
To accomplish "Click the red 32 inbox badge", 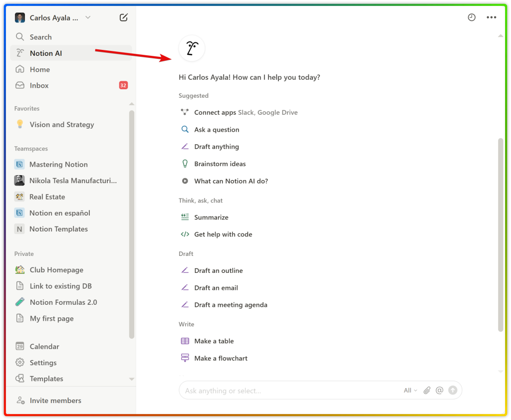I will [x=123, y=85].
